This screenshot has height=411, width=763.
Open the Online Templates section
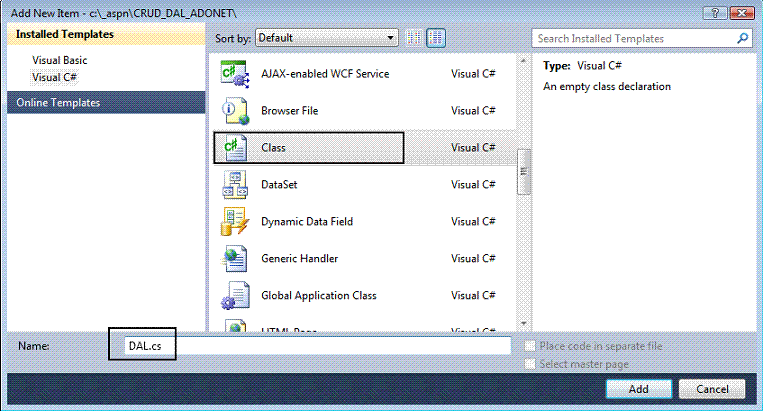point(106,103)
